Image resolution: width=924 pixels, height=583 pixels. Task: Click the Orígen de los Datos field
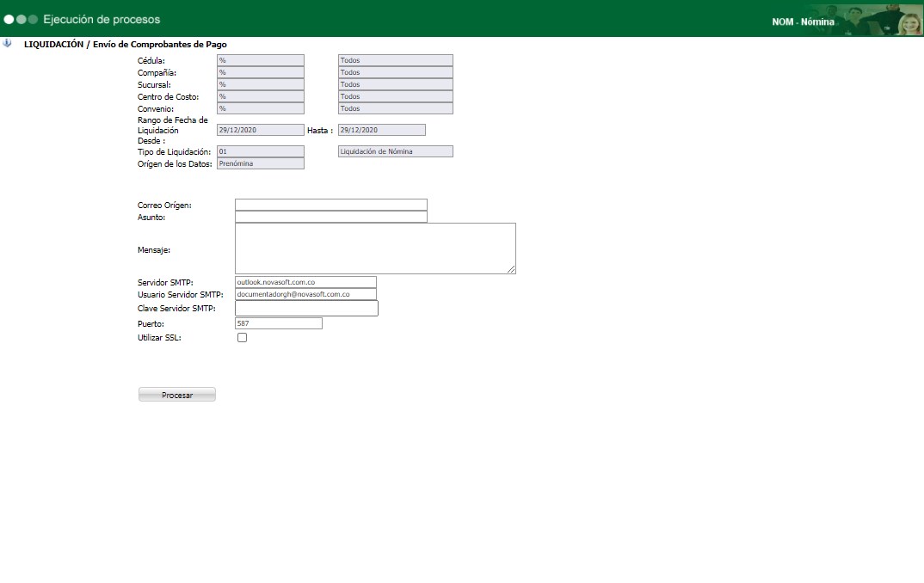(261, 163)
